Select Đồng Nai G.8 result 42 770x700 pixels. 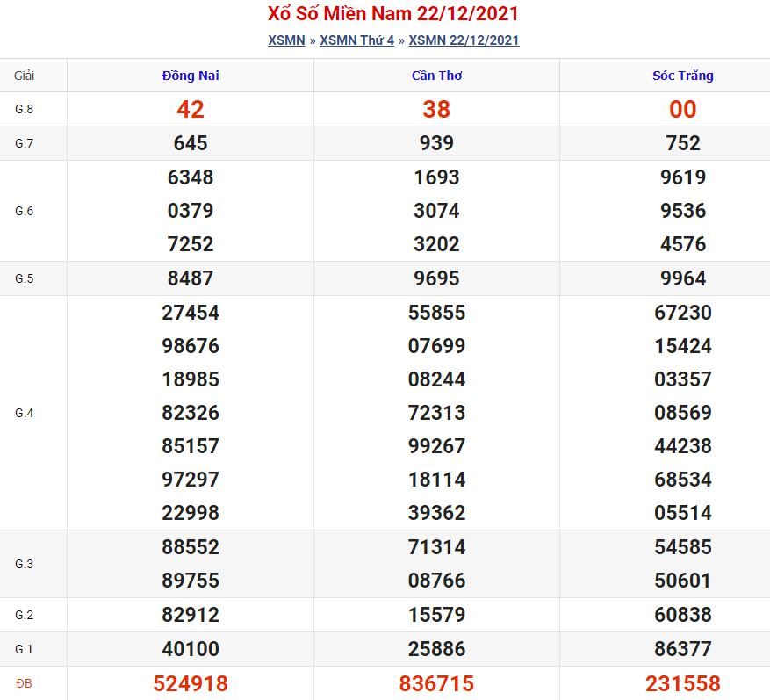click(191, 109)
